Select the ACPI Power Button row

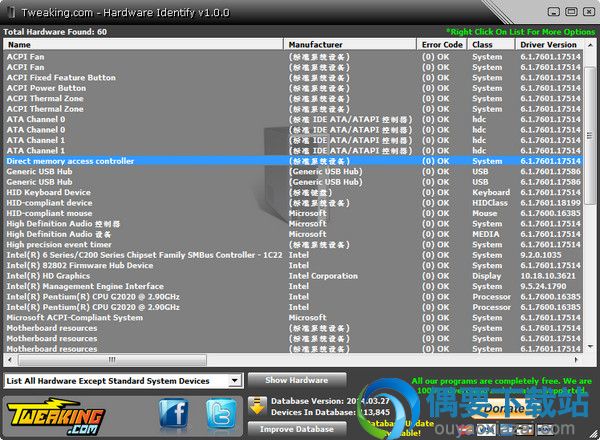[293, 88]
